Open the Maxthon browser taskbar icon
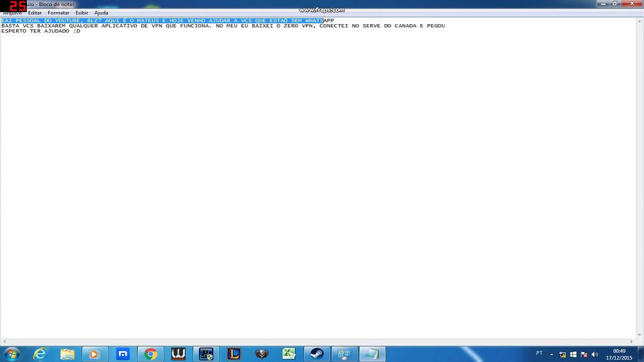644x362 pixels. pos(123,354)
